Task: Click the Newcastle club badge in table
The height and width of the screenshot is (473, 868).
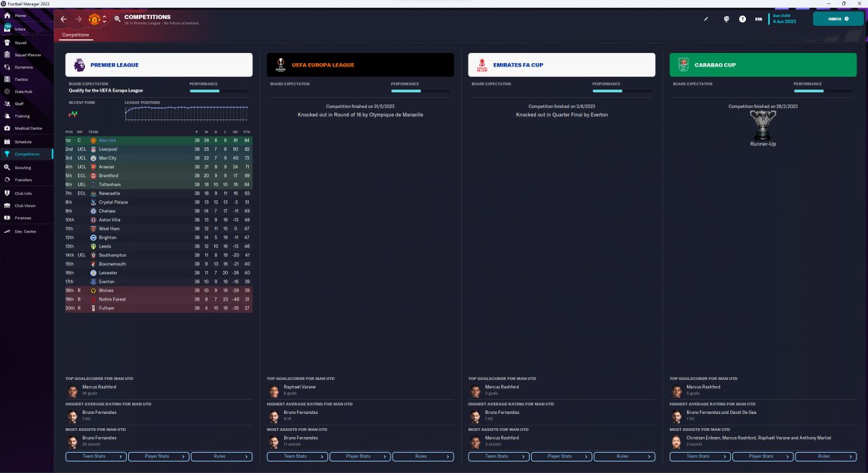Action: click(94, 193)
